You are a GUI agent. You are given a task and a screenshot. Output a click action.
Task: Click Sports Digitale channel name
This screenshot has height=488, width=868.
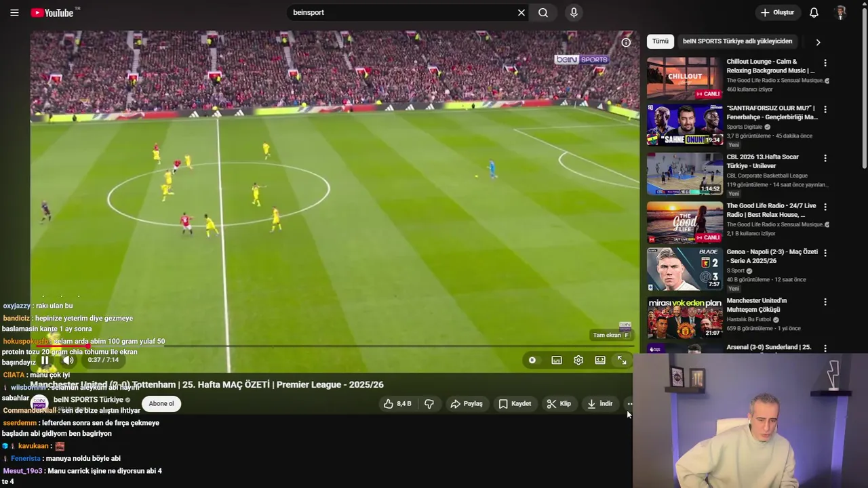click(745, 127)
